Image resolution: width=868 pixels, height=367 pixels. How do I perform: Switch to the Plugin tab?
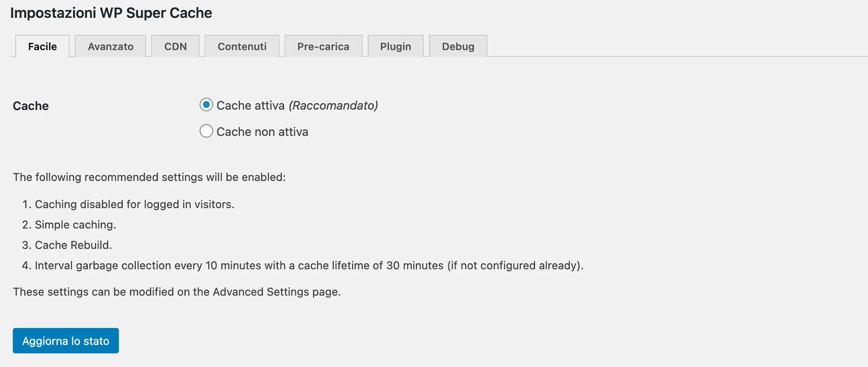pyautogui.click(x=396, y=46)
